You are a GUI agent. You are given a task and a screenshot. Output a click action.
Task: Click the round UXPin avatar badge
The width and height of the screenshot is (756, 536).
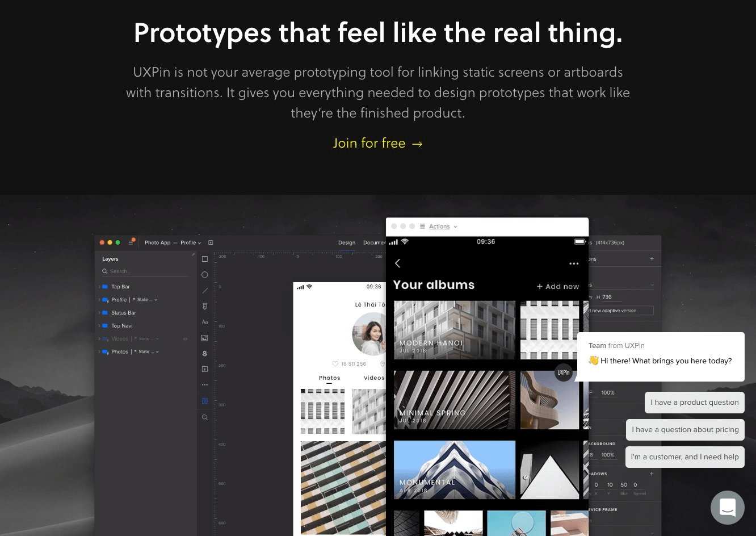pos(563,372)
